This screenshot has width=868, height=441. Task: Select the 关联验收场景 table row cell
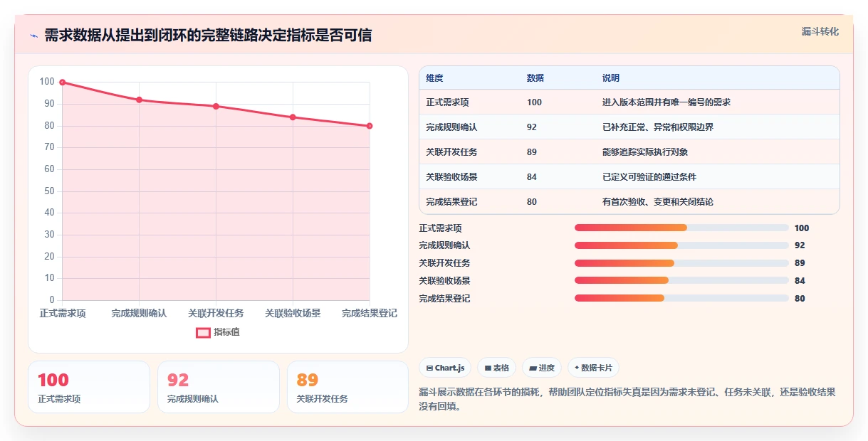(x=451, y=177)
